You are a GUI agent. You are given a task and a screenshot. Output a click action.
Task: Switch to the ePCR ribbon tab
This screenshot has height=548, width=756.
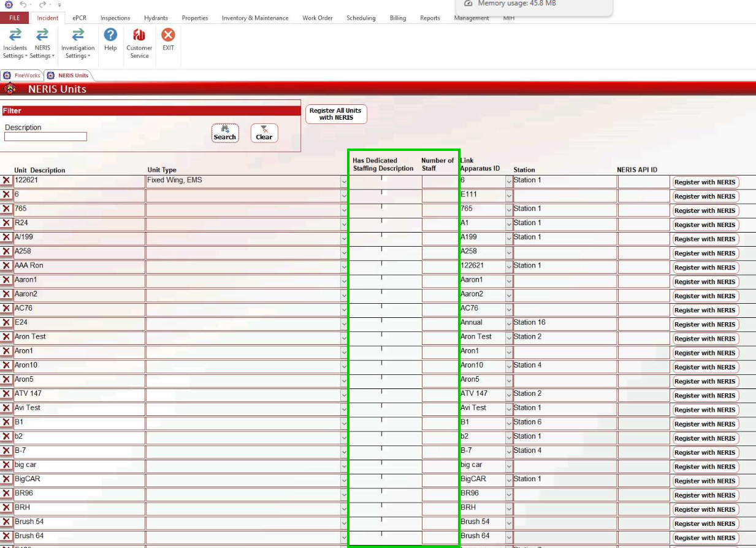click(x=79, y=18)
